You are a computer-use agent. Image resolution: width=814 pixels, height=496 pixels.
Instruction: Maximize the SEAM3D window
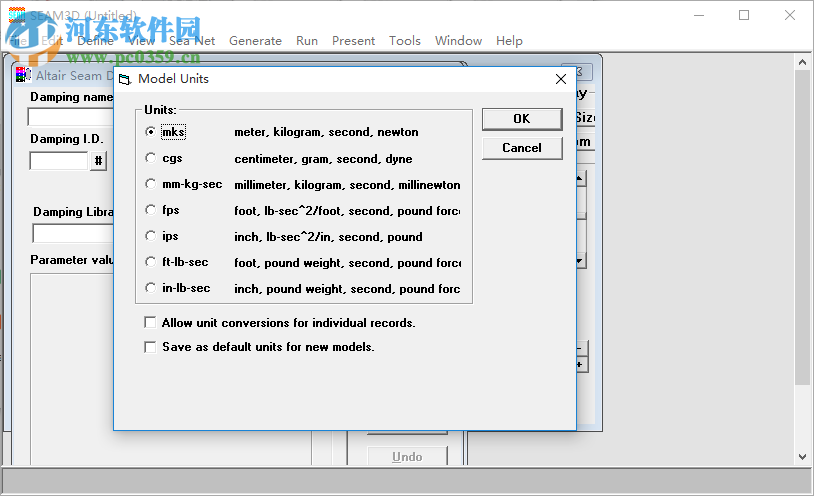pyautogui.click(x=744, y=15)
